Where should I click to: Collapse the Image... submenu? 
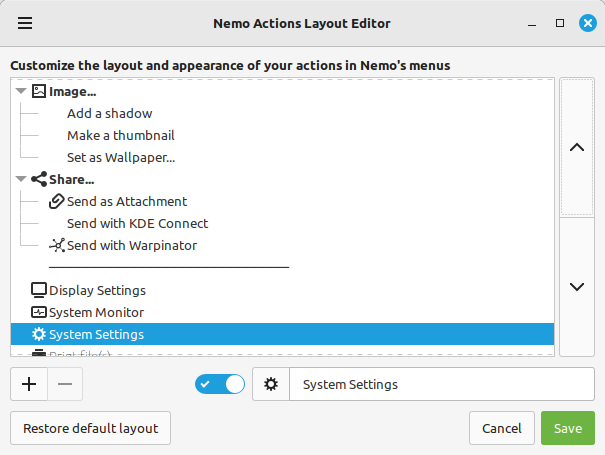coord(21,92)
